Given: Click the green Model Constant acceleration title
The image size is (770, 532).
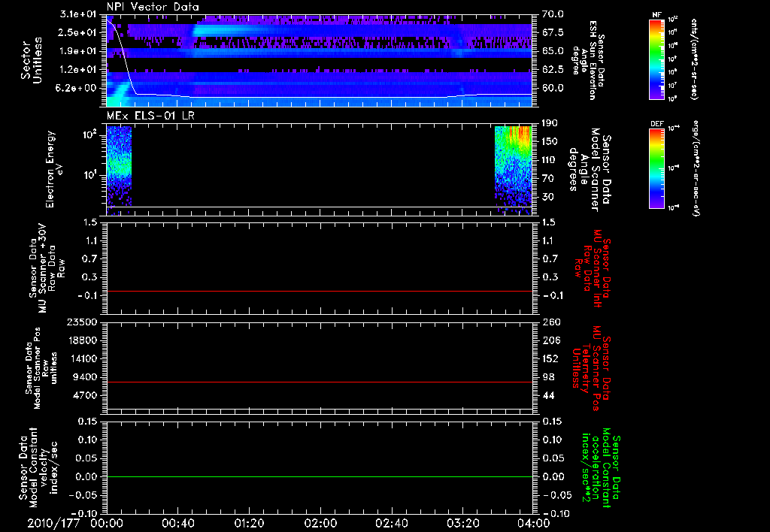Looking at the screenshot, I should [x=600, y=467].
